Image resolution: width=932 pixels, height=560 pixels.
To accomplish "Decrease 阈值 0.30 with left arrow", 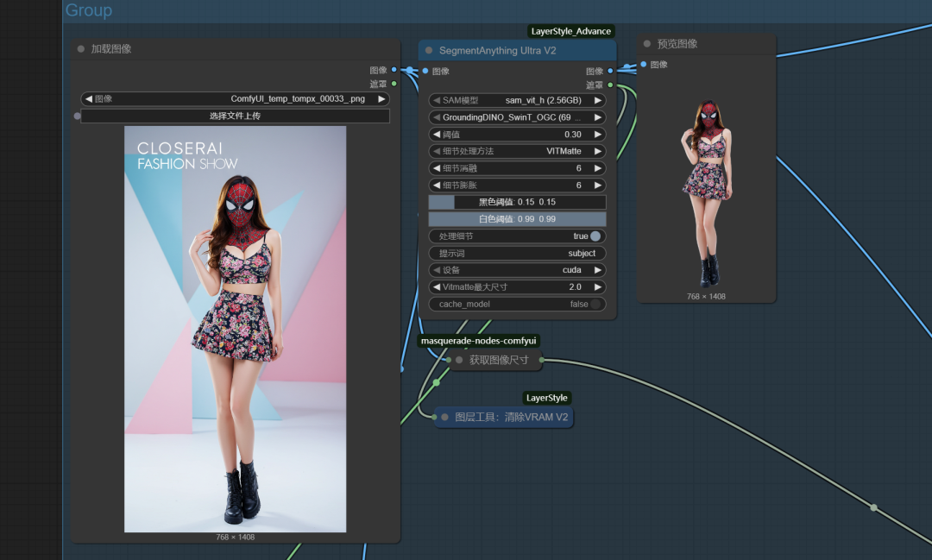I will tap(437, 135).
